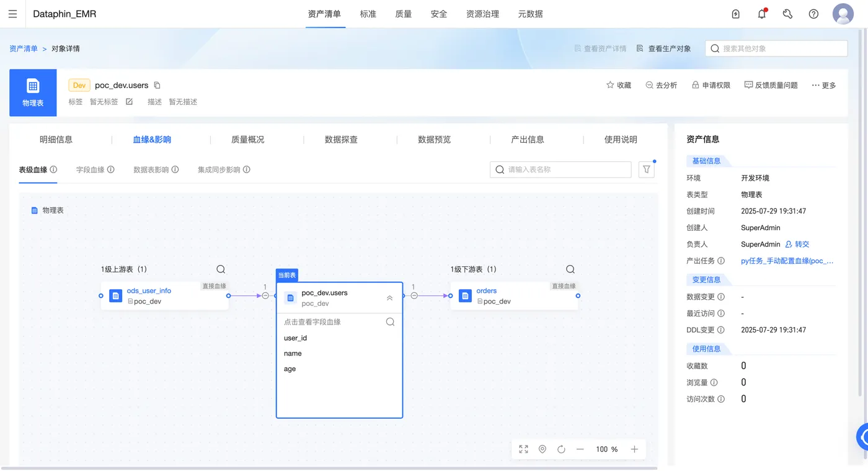Open the 元数据 navigation item
Viewport: 868px width, 471px height.
(531, 14)
